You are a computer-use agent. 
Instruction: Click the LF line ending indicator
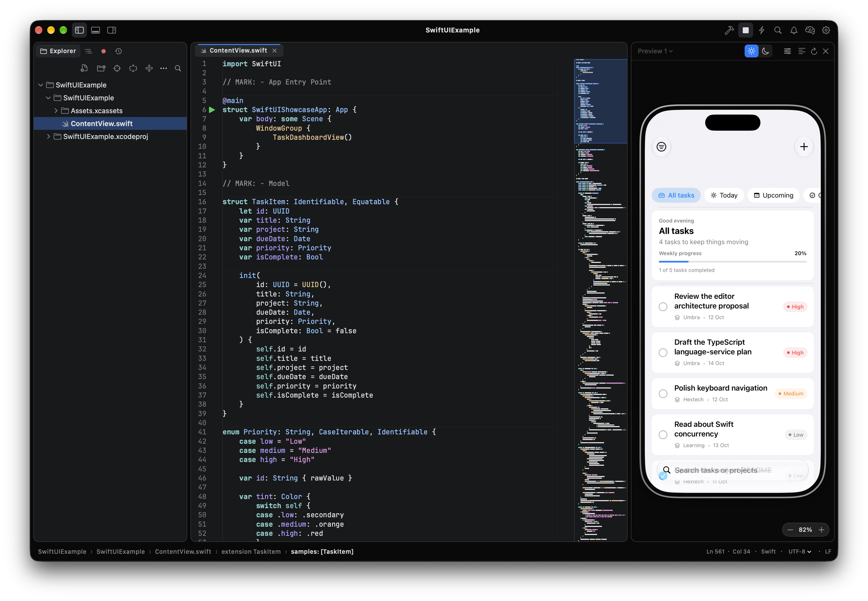(828, 551)
